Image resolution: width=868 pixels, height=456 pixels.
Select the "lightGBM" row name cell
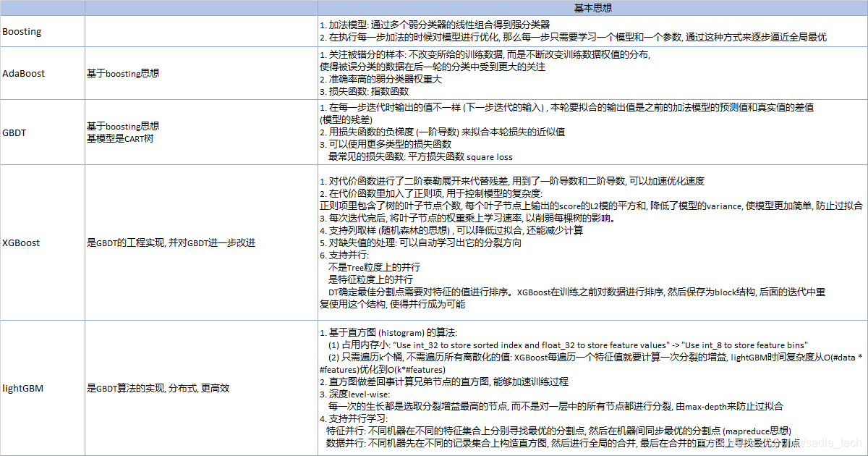42,388
